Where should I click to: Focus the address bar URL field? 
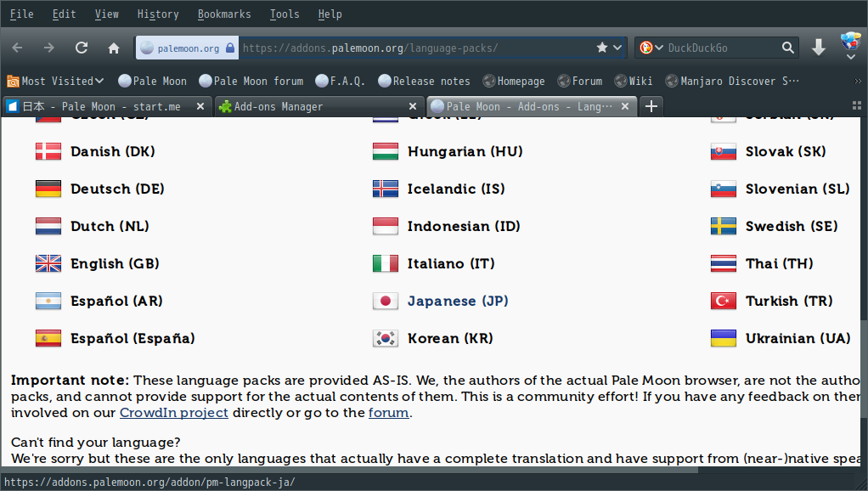pyautogui.click(x=415, y=48)
